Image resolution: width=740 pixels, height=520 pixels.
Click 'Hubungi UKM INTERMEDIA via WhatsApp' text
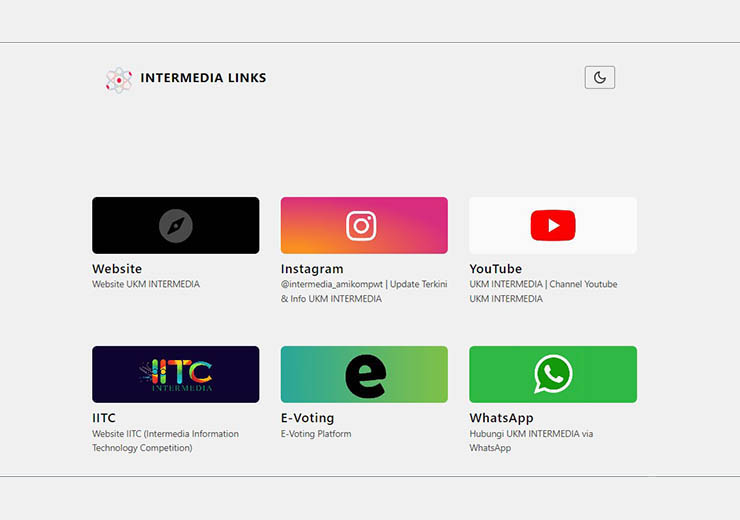coord(531,441)
